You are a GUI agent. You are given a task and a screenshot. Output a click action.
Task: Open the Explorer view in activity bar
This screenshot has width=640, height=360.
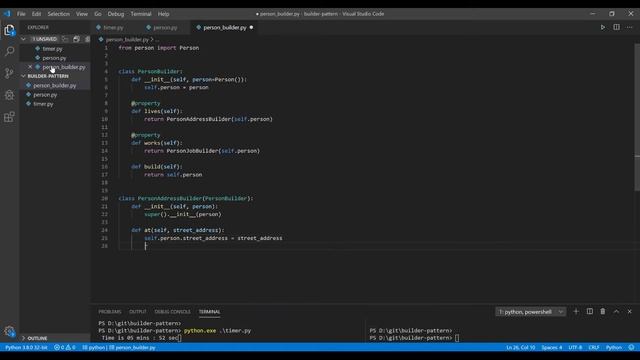[x=9, y=30]
